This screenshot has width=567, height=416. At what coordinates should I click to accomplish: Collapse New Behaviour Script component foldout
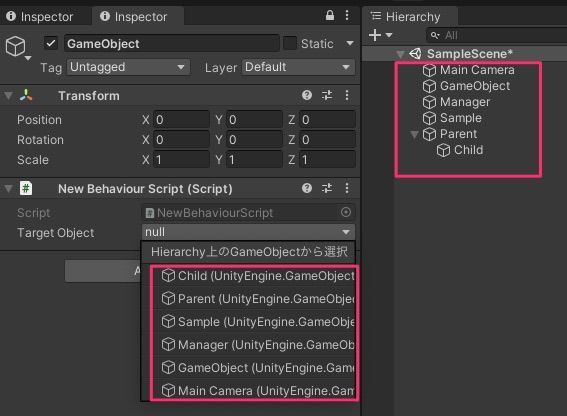pos(8,189)
